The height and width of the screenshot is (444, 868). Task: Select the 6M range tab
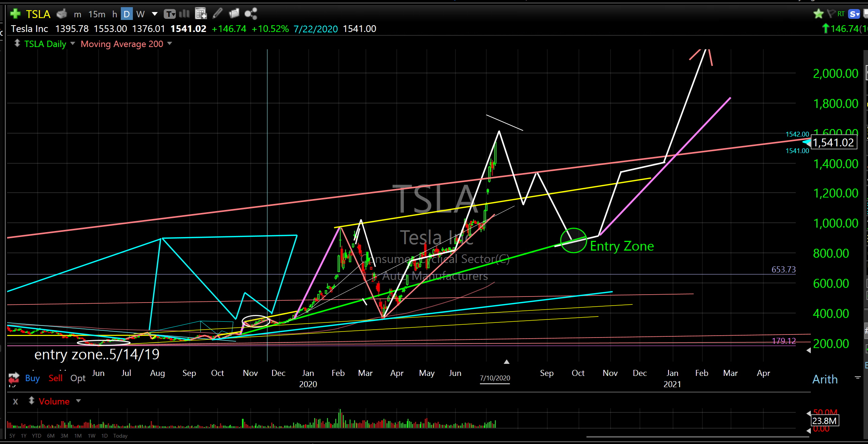tap(51, 436)
